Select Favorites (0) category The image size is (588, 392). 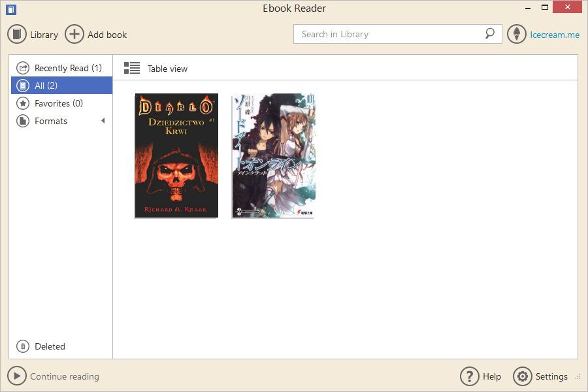coord(62,103)
